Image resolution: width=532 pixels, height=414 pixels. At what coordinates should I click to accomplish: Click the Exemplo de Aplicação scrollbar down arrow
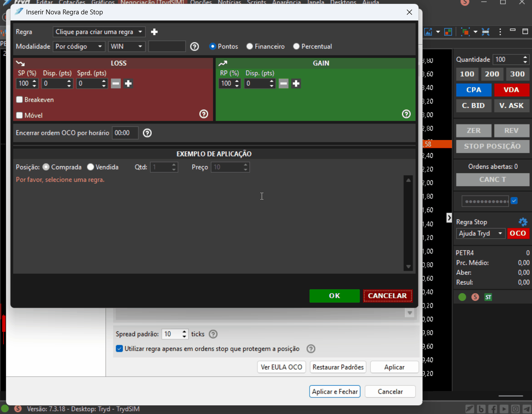pos(408,267)
